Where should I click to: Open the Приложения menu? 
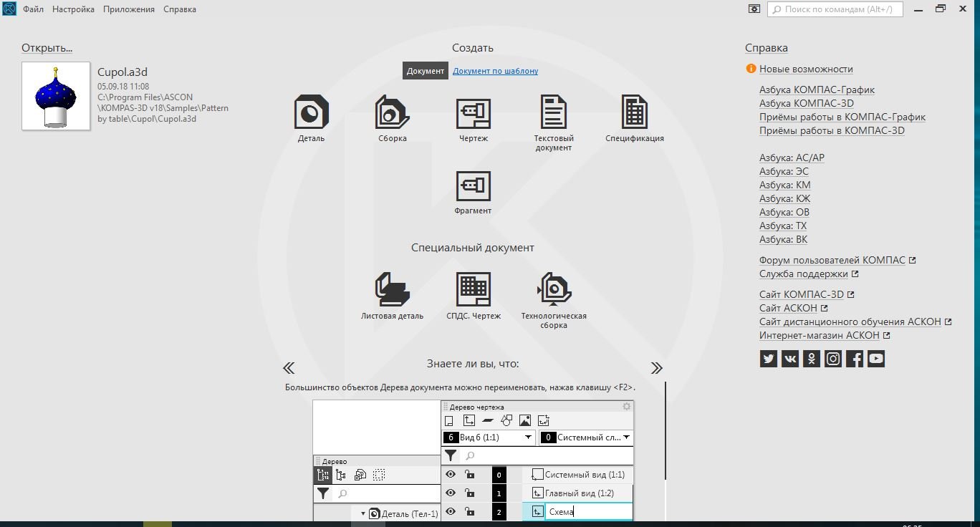pos(128,9)
